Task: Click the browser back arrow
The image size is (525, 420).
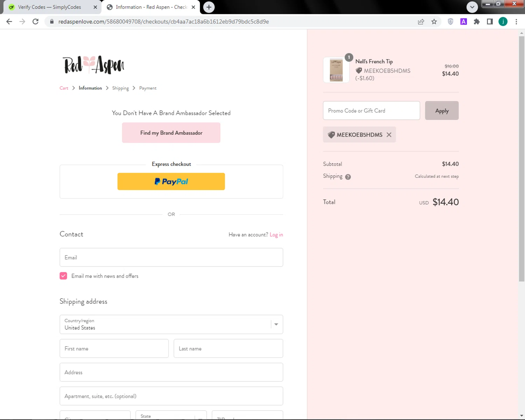Action: 9,22
